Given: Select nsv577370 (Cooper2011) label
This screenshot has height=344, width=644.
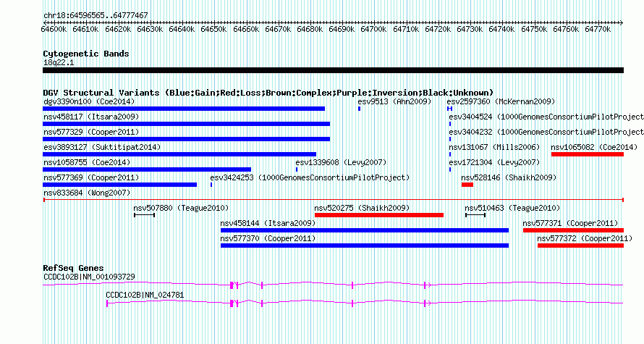Looking at the screenshot, I should (268, 238).
